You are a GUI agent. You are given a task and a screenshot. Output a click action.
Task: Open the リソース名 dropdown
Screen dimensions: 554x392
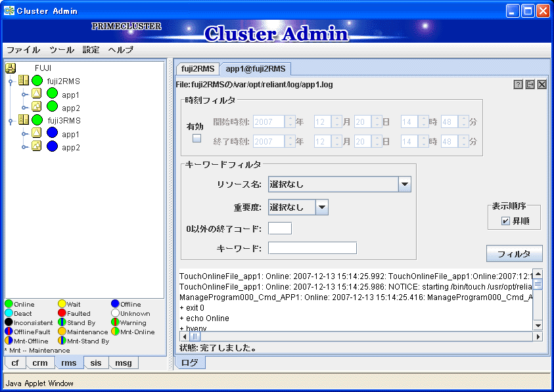pyautogui.click(x=405, y=185)
